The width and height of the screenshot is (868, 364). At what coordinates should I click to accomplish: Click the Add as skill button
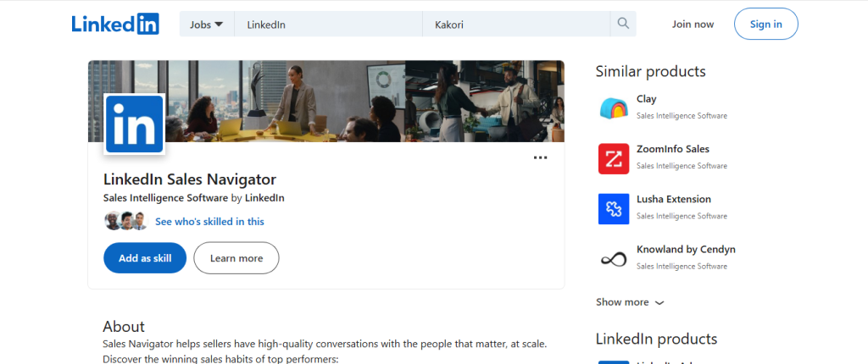[145, 258]
